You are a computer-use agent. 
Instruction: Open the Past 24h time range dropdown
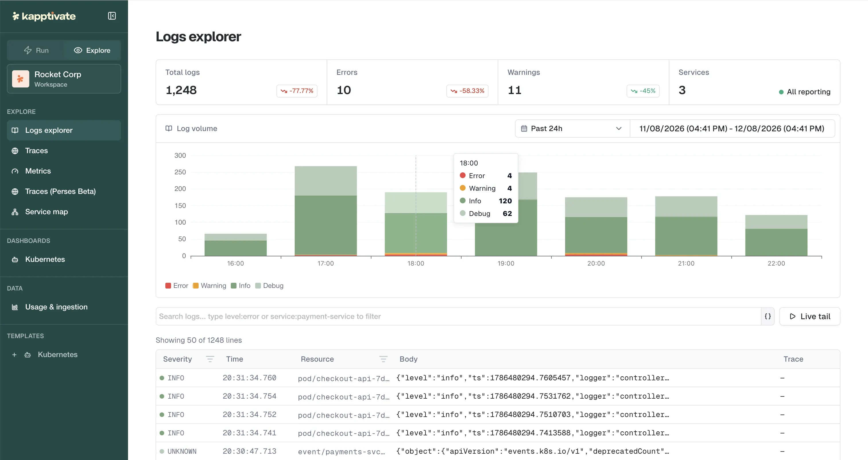pos(572,128)
